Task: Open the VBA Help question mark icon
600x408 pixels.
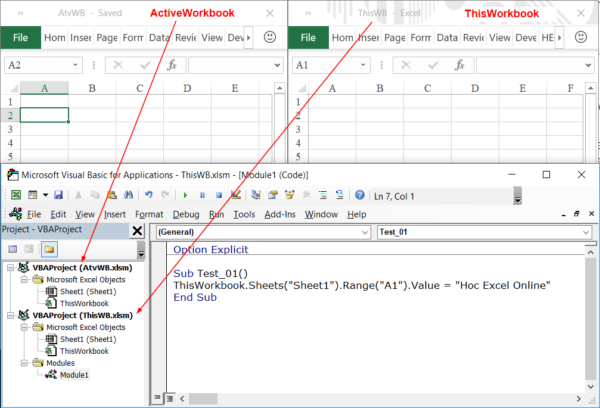Action: [x=360, y=196]
